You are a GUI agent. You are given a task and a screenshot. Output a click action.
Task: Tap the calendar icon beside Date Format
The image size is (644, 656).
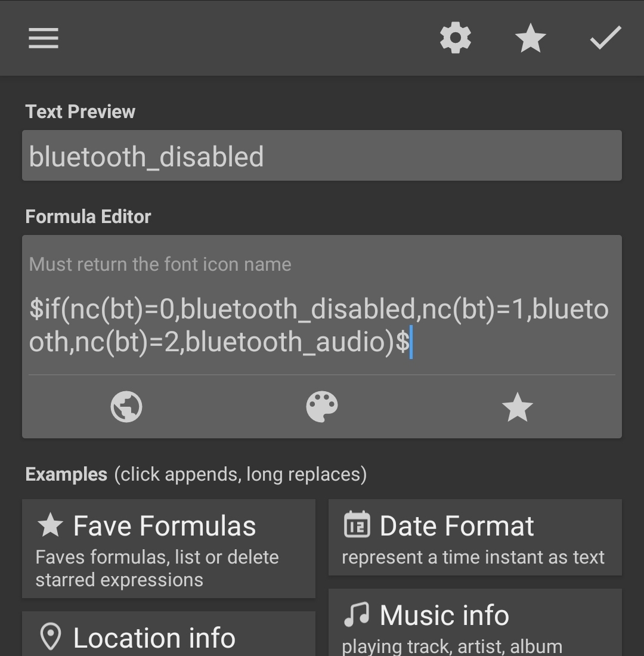pos(357,525)
